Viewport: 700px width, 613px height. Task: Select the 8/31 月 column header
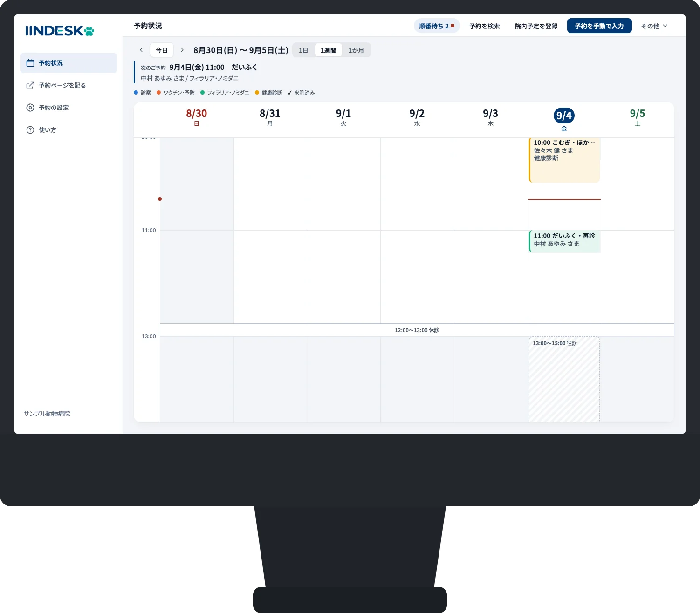click(x=270, y=117)
